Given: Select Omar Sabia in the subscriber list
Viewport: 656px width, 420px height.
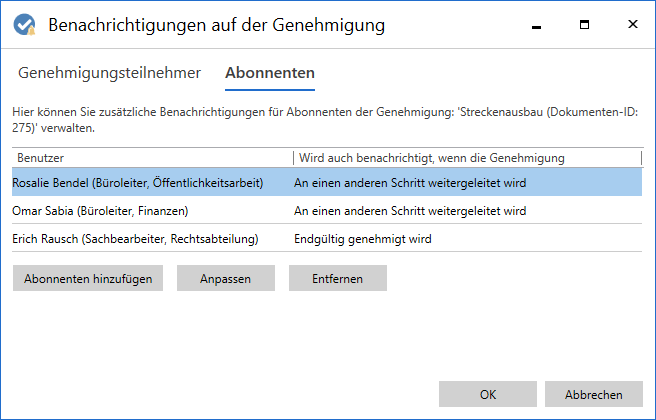Looking at the screenshot, I should click(x=101, y=211).
